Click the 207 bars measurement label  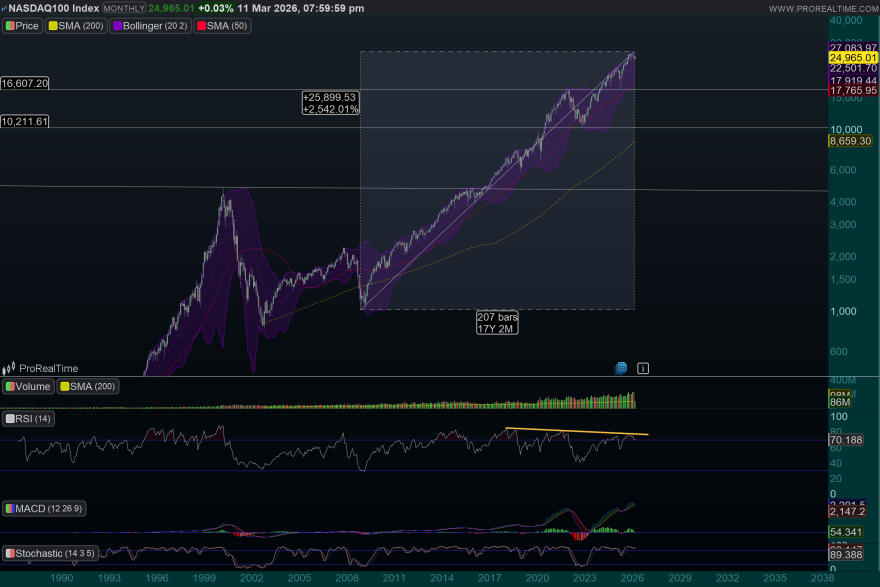(497, 318)
